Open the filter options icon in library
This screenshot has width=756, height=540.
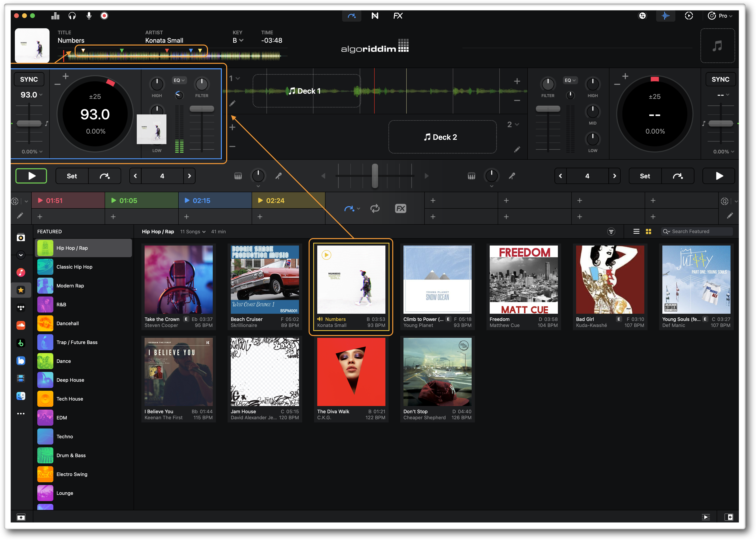coord(611,231)
